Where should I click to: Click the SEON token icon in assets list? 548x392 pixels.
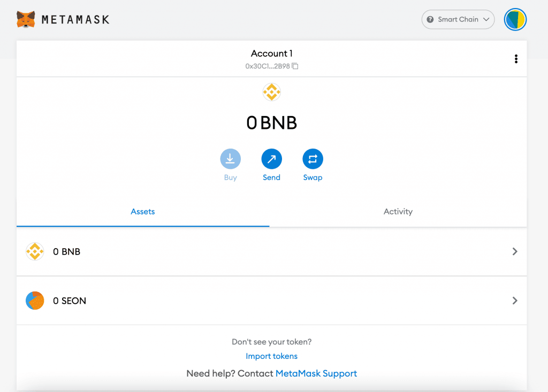35,301
